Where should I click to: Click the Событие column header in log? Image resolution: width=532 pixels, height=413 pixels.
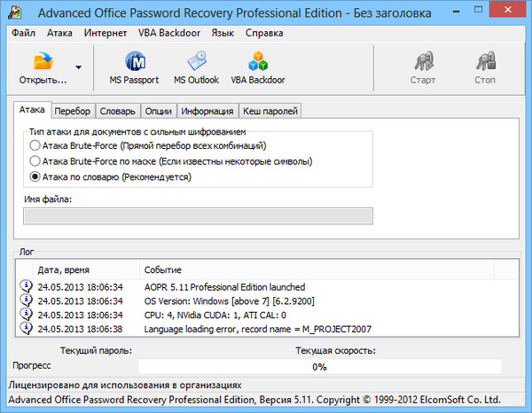[x=163, y=269]
